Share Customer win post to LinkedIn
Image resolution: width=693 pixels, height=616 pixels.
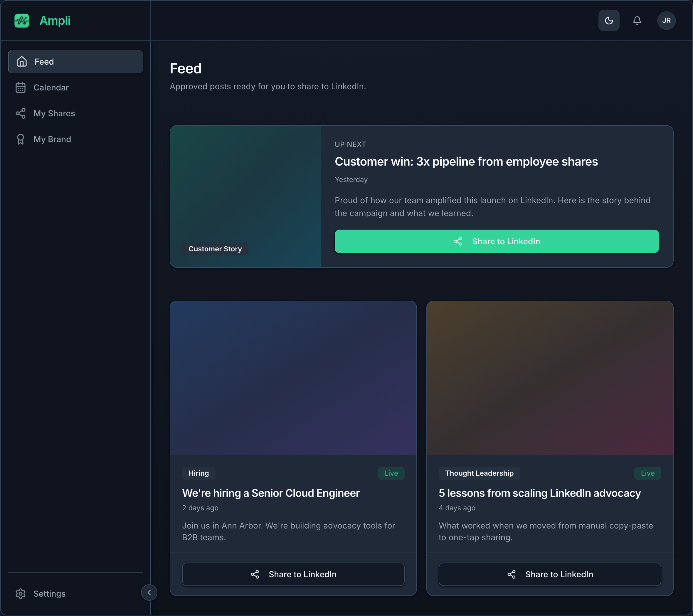(x=496, y=241)
